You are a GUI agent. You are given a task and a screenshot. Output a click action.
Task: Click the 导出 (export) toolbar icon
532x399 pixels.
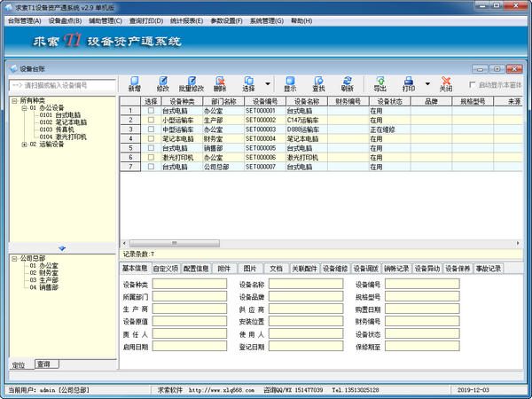tap(380, 84)
